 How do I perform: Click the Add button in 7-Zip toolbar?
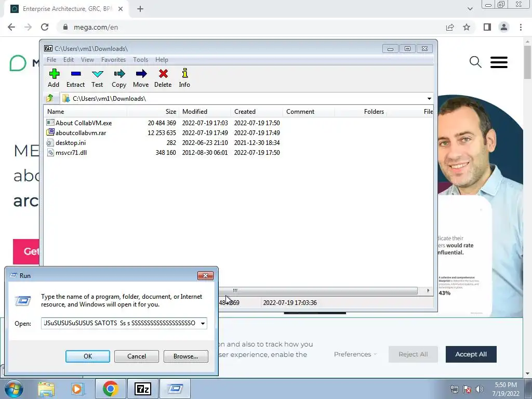click(x=54, y=78)
